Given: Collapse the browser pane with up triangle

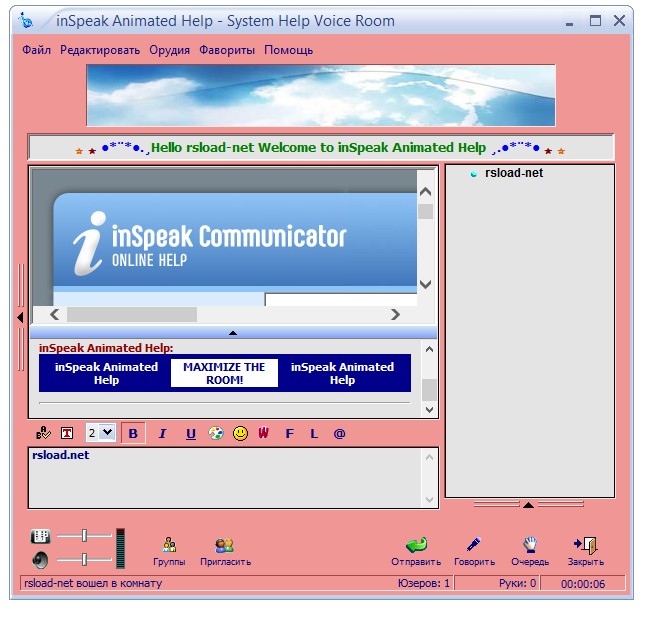Looking at the screenshot, I should tap(233, 333).
